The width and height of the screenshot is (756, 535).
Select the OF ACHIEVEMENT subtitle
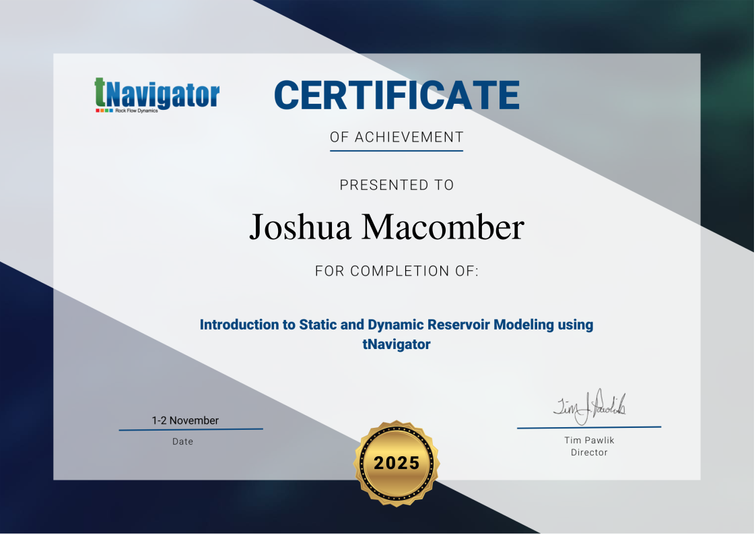tap(397, 137)
